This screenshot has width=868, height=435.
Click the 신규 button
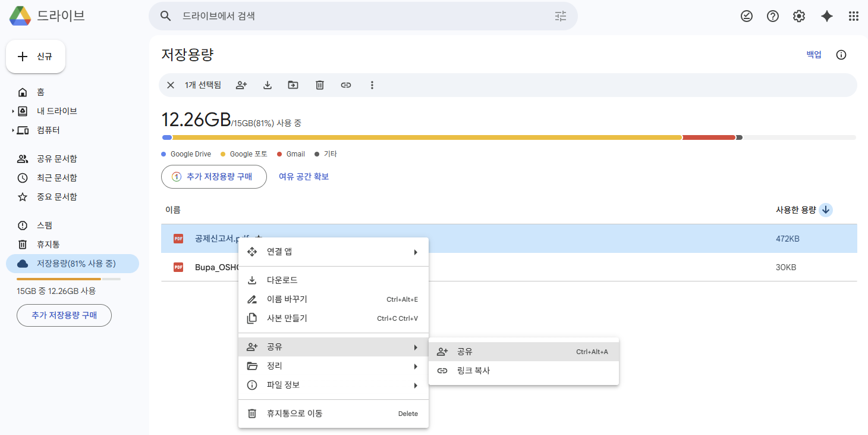(36, 57)
